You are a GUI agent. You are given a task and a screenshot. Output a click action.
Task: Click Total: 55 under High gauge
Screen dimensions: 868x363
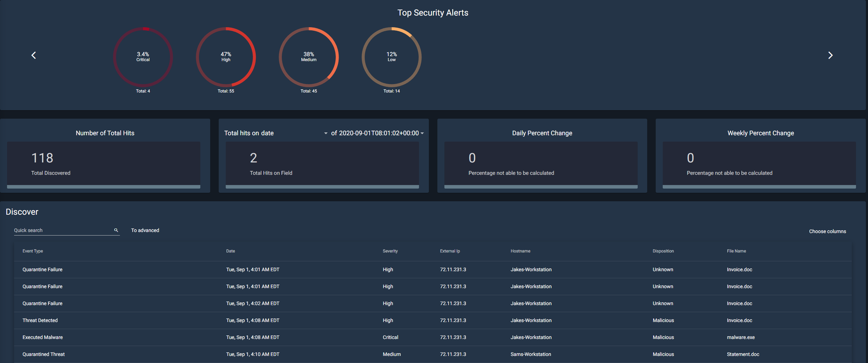(226, 91)
